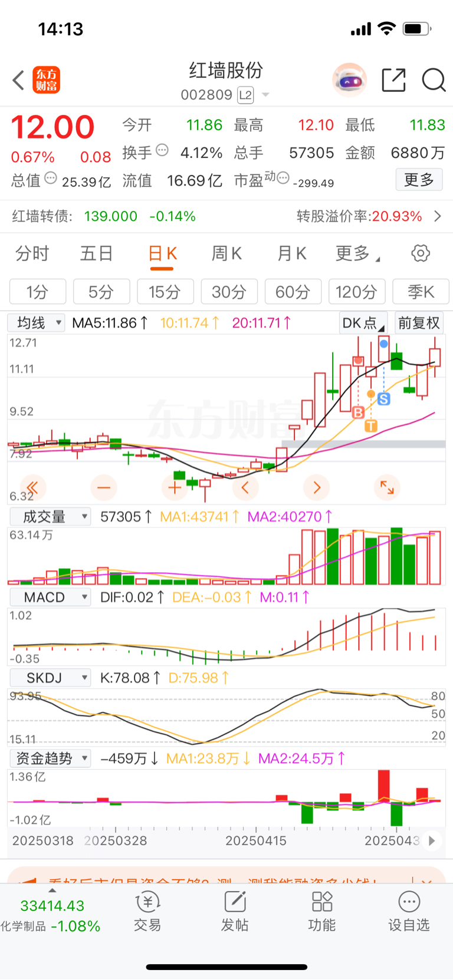This screenshot has width=453, height=980.
Task: Switch to 分时 chart tab
Action: point(32,254)
